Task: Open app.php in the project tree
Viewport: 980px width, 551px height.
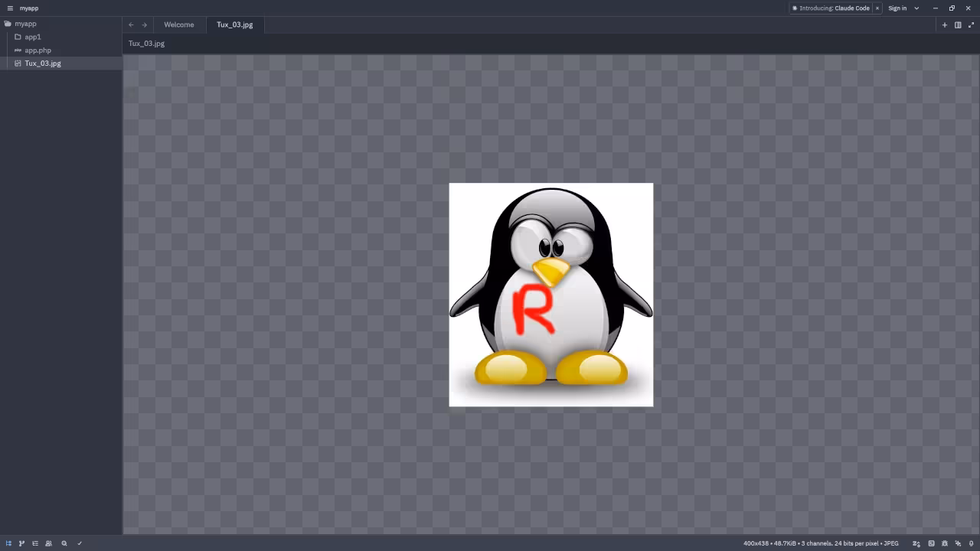Action: click(38, 51)
